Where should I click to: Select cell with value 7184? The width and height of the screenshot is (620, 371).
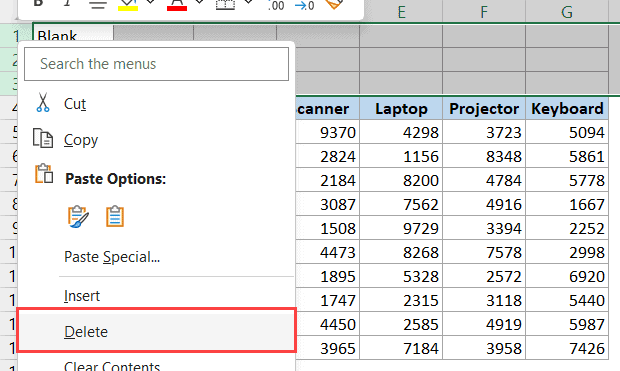(401, 348)
